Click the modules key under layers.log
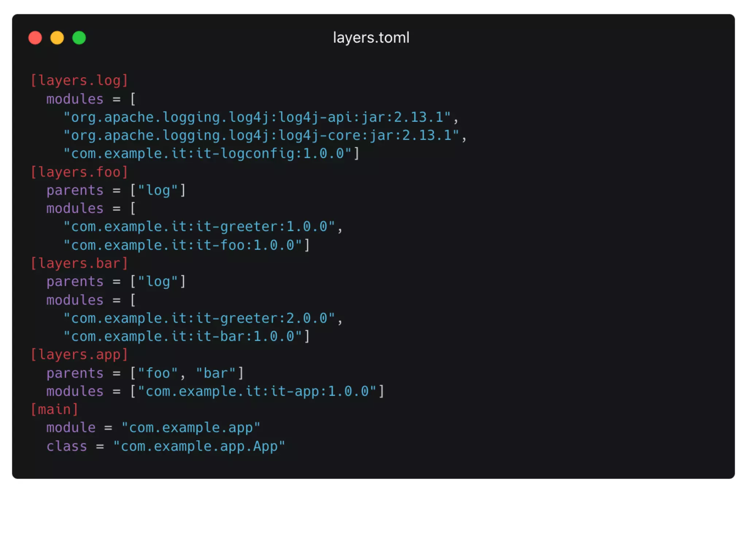The width and height of the screenshot is (747, 560). click(75, 99)
